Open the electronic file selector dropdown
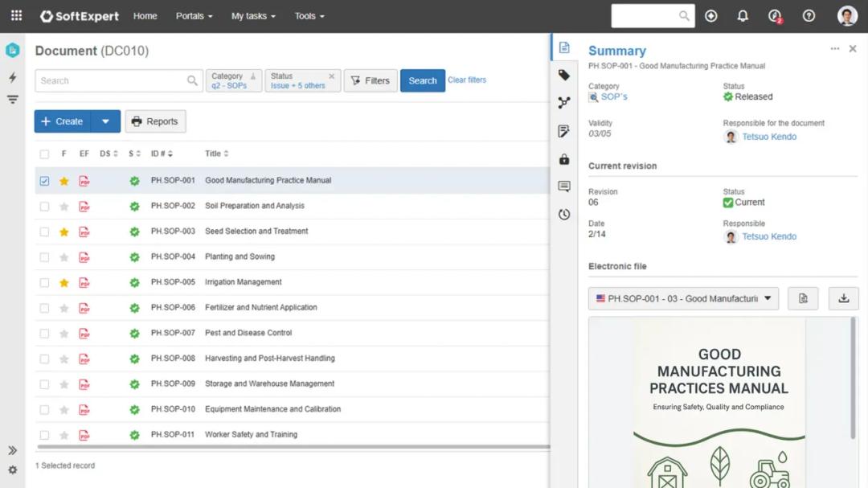This screenshot has width=868, height=488. (x=683, y=298)
